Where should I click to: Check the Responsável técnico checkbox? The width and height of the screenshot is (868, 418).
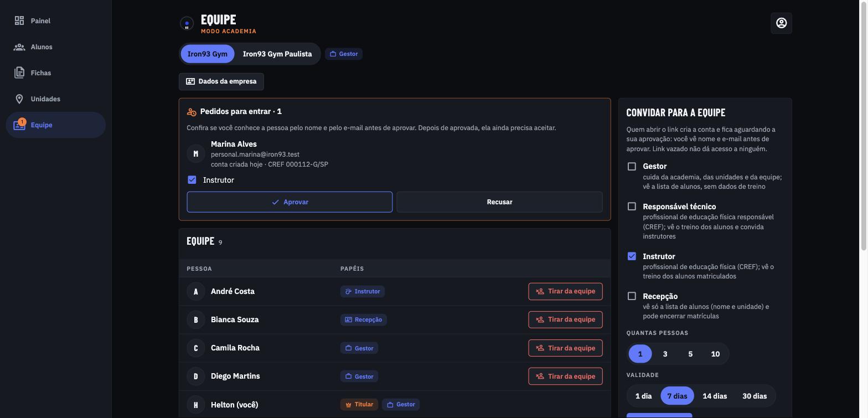632,207
